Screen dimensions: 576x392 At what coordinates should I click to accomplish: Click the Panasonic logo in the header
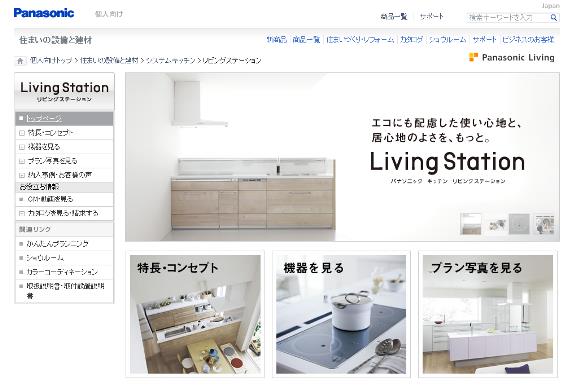click(x=44, y=13)
